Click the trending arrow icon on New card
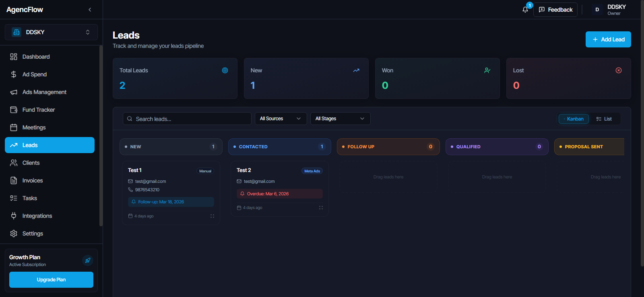This screenshot has width=644, height=297. pyautogui.click(x=356, y=70)
